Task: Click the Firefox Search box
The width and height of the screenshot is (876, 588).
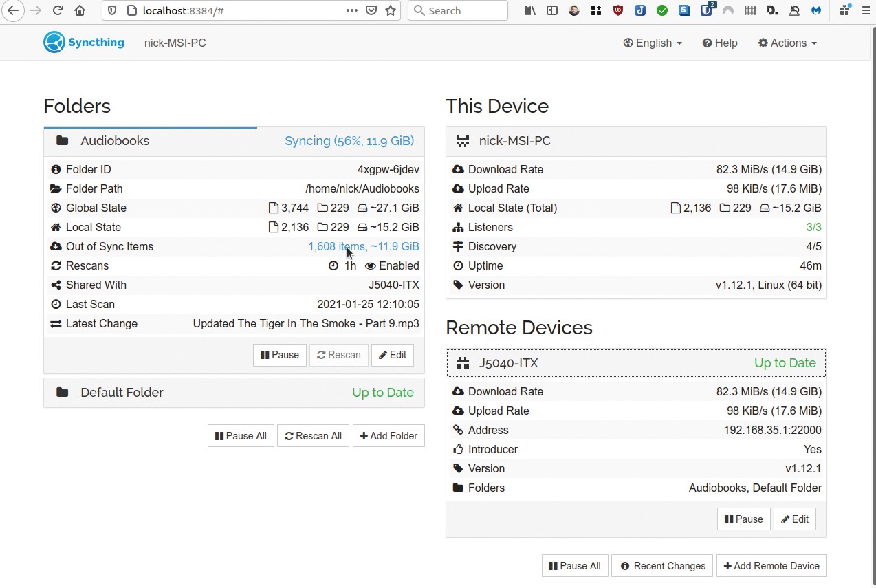Action: (x=457, y=10)
